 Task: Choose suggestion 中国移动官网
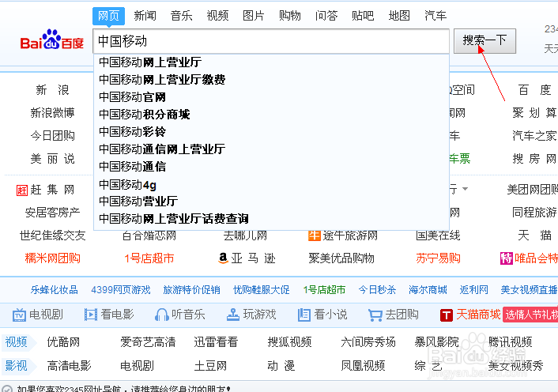[271, 97]
